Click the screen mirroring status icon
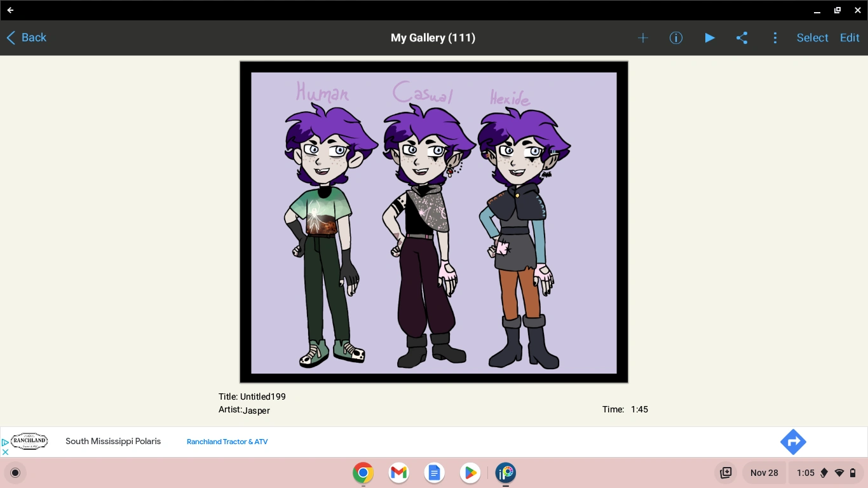This screenshot has height=488, width=868. click(726, 473)
